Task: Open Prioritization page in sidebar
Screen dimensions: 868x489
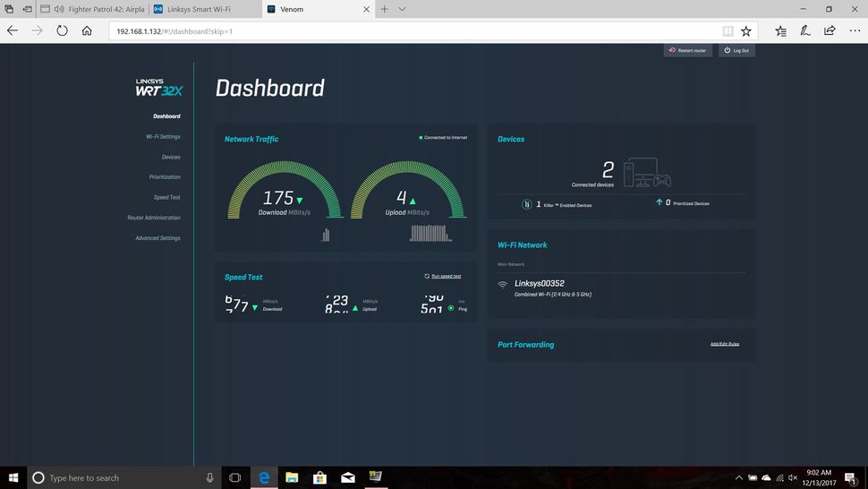Action: (165, 177)
